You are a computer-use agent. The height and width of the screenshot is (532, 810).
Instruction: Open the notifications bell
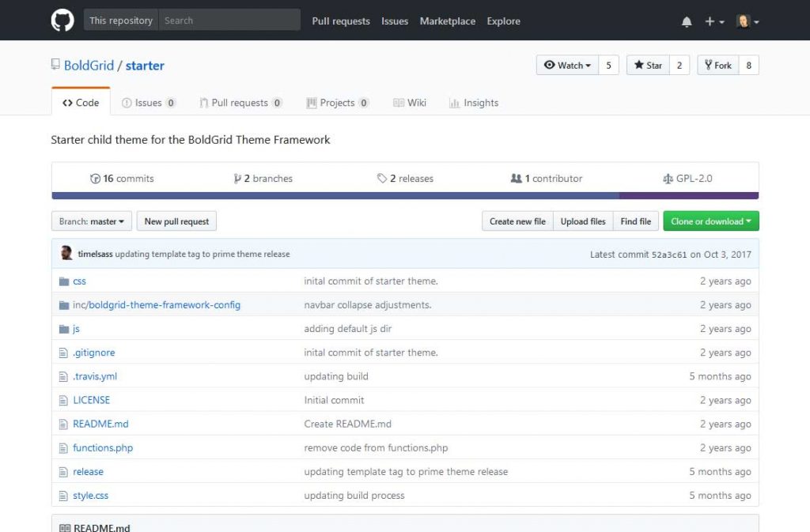coord(687,21)
